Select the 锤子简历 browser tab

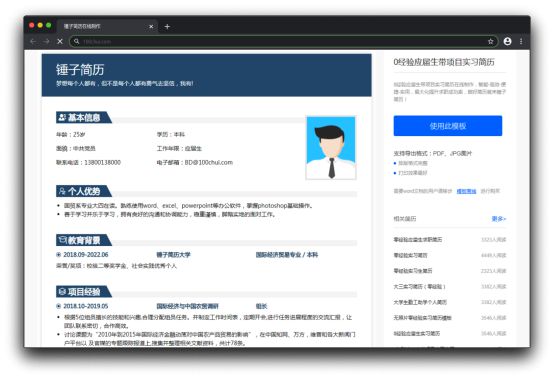pos(107,26)
